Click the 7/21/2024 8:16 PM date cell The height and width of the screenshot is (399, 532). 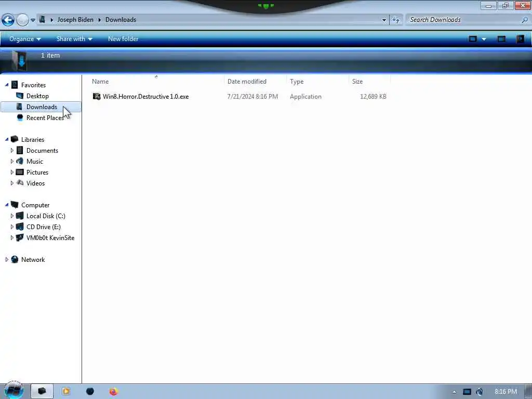[x=252, y=97]
